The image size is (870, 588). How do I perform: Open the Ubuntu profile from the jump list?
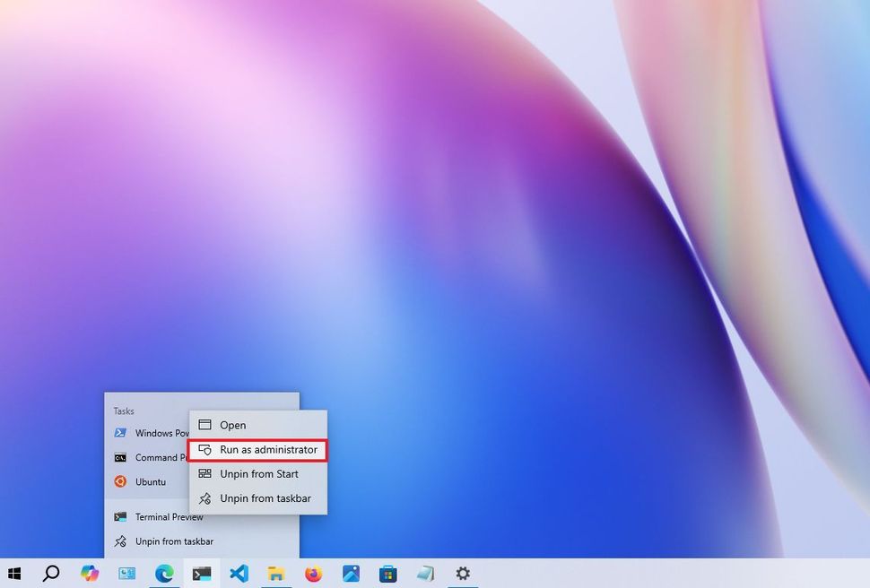pos(151,481)
